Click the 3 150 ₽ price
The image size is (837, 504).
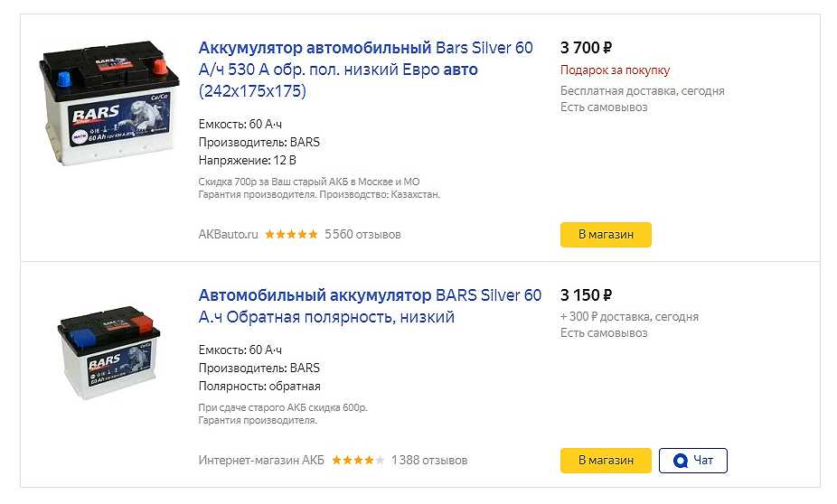(x=586, y=295)
